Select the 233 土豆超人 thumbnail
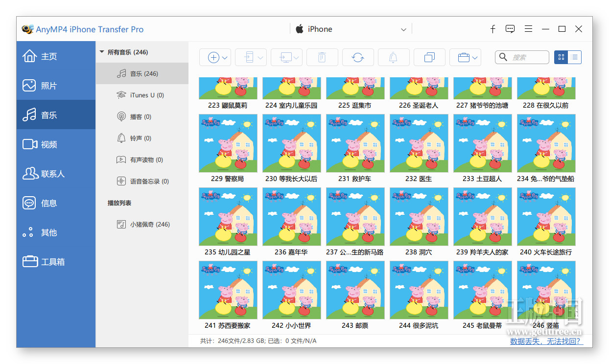The image size is (609, 364). coord(483,143)
